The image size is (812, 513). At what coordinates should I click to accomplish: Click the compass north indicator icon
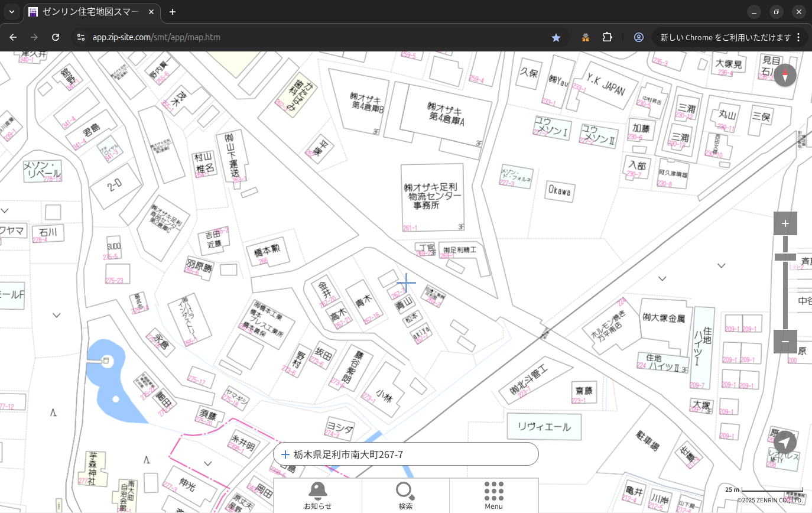(785, 76)
